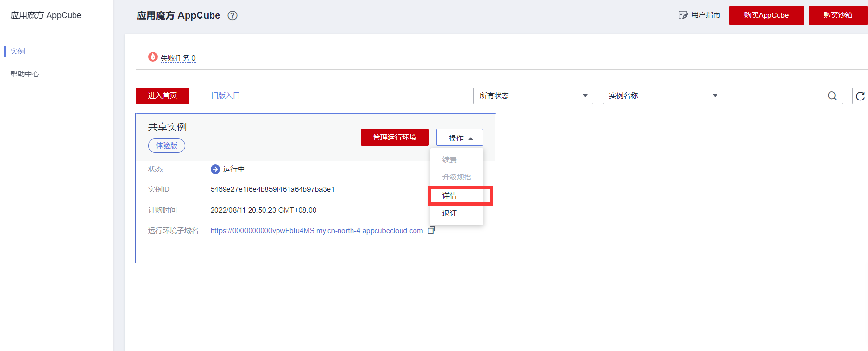
Task: Click the 失败任务 0 link
Action: coord(178,58)
